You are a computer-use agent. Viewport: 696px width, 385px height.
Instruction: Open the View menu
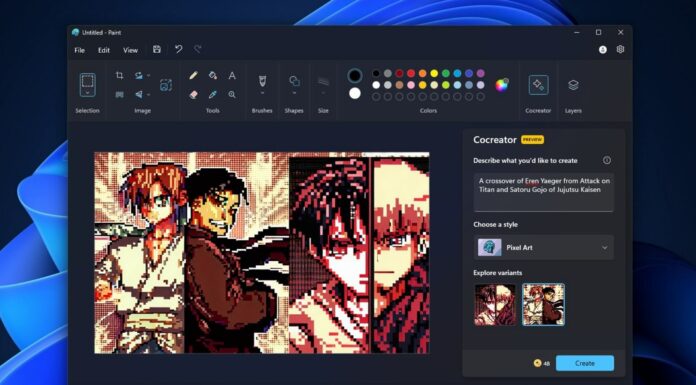pos(130,50)
